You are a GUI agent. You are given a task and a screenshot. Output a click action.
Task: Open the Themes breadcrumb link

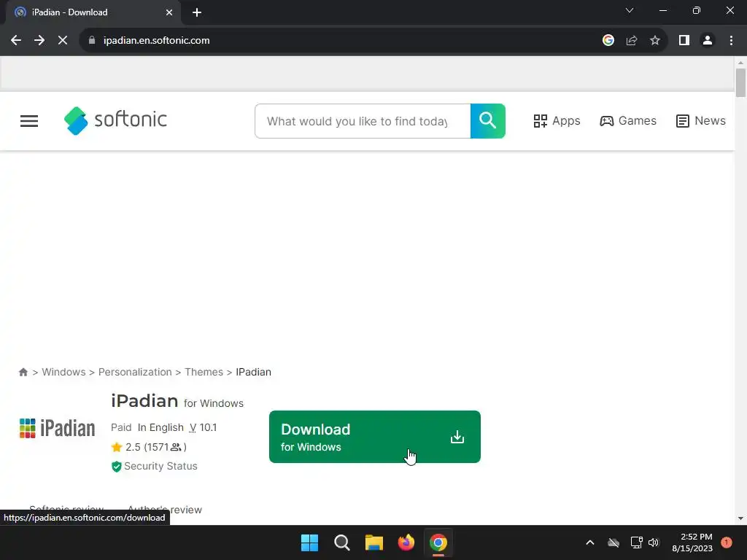[x=204, y=372]
